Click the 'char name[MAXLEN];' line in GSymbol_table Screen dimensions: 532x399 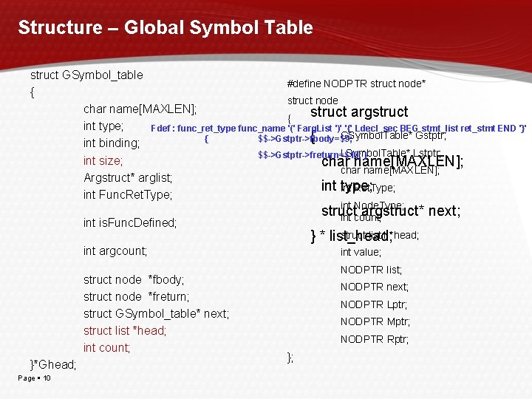(x=140, y=109)
